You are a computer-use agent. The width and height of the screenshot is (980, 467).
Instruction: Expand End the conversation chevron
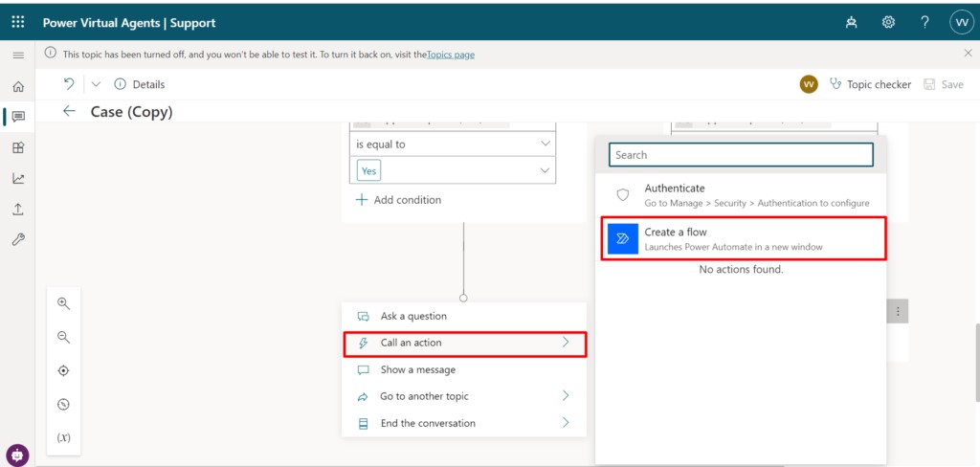[x=566, y=423]
